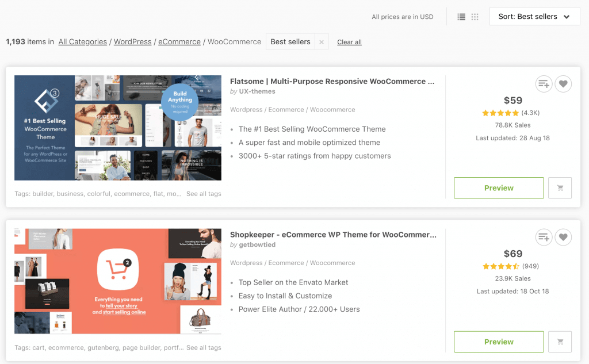Open the Sort: Best sellers dropdown
589x364 pixels.
(x=534, y=17)
